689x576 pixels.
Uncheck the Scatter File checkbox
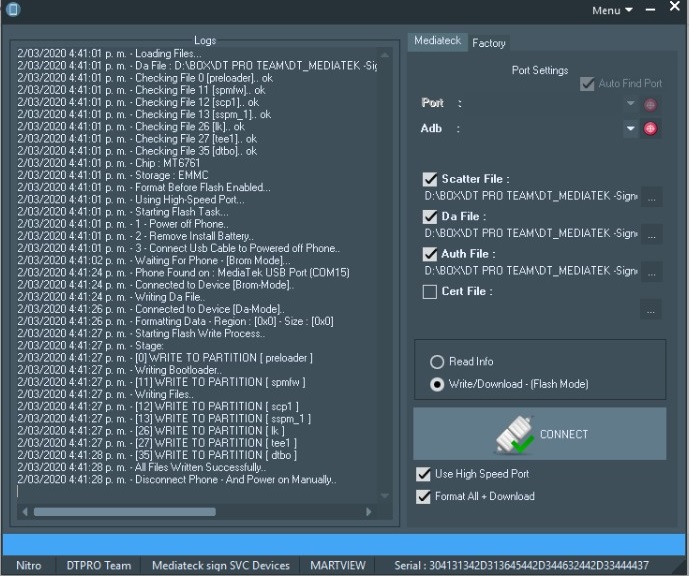[431, 179]
